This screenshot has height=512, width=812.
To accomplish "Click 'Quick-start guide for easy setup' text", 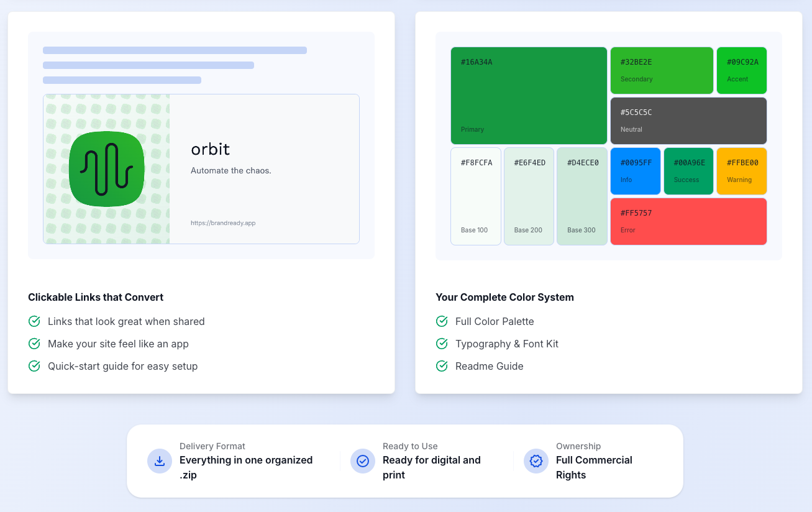I will 122,366.
